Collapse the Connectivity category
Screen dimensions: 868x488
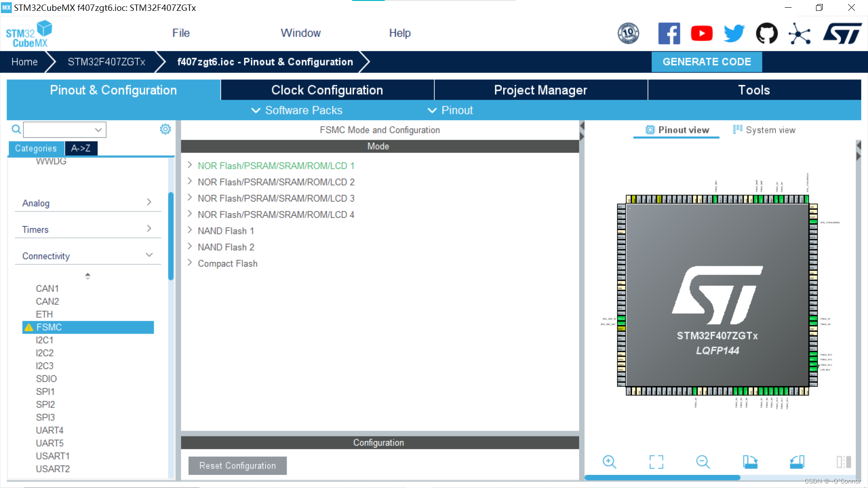(149, 255)
